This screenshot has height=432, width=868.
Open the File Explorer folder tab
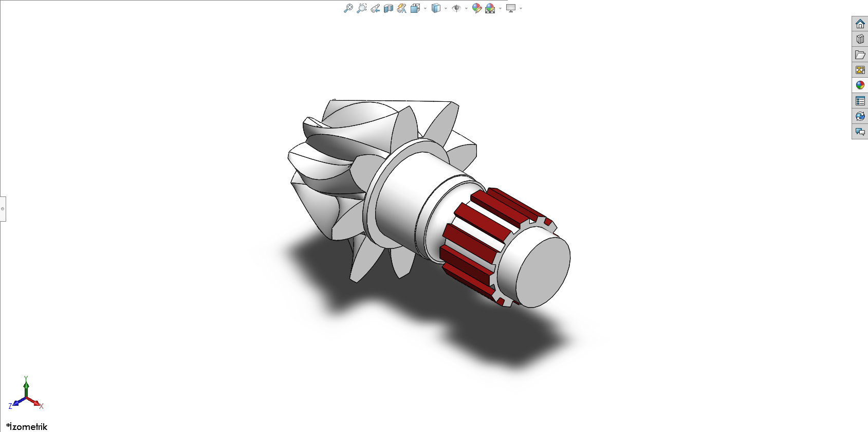point(860,55)
